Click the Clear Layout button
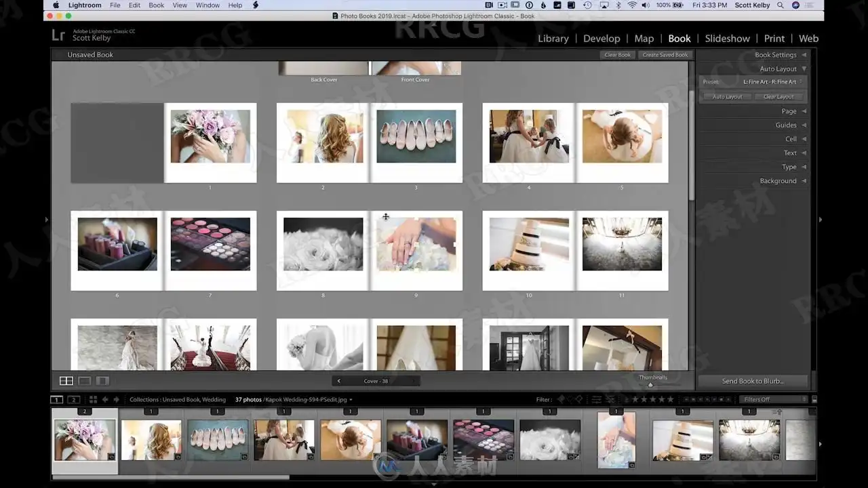The width and height of the screenshot is (868, 488). pyautogui.click(x=778, y=97)
